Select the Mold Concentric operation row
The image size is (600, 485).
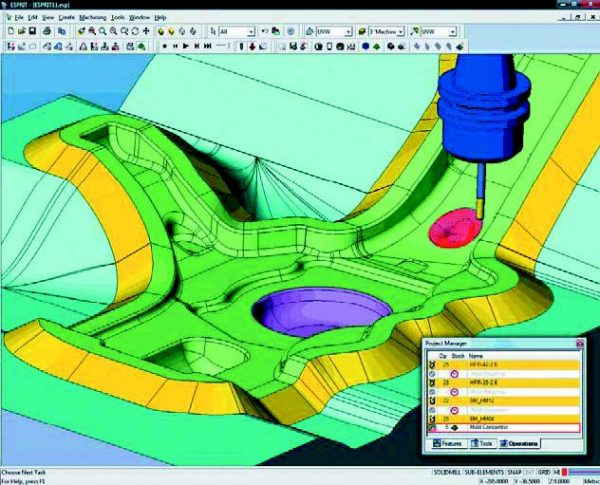coord(504,428)
